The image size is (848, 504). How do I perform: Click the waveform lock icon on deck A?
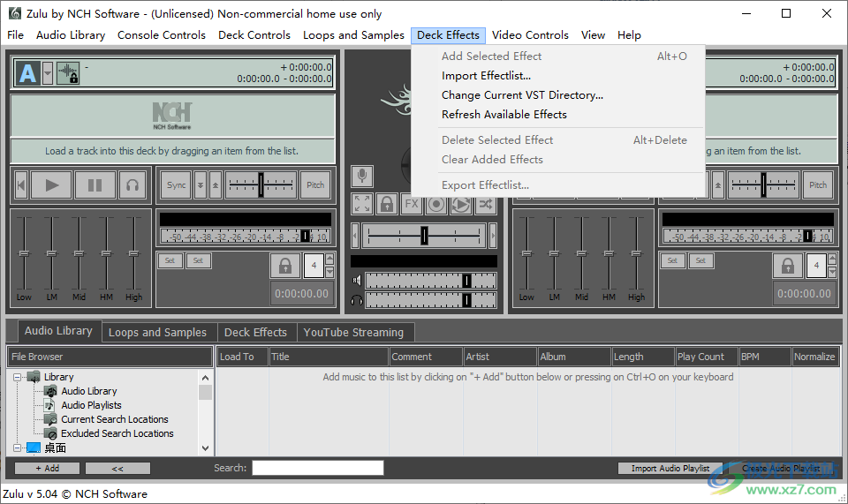[x=69, y=73]
